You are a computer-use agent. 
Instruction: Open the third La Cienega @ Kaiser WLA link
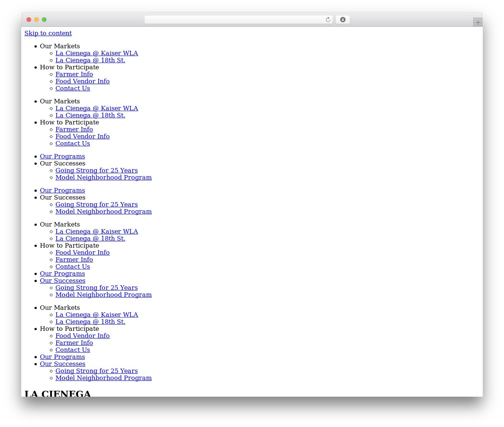point(96,232)
